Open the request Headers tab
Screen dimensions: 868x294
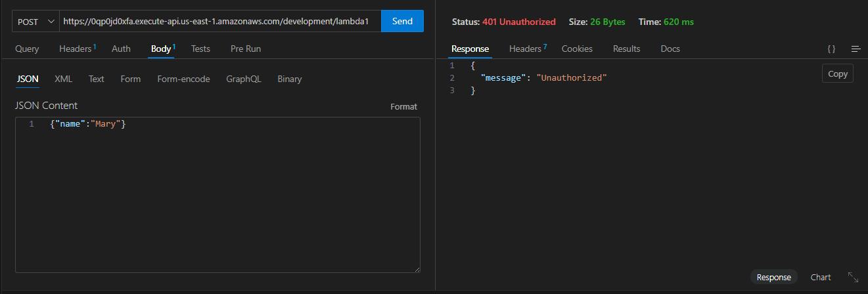point(78,49)
